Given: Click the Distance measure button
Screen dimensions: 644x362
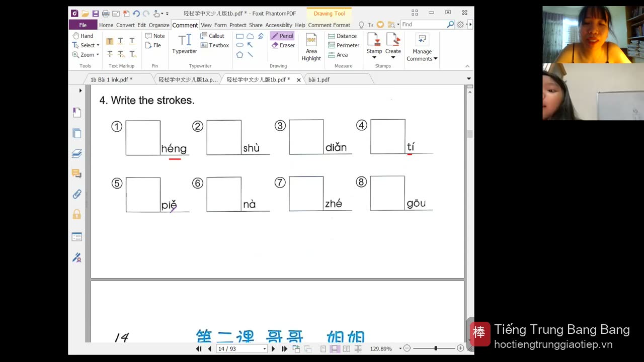Looking at the screenshot, I should coord(342,36).
